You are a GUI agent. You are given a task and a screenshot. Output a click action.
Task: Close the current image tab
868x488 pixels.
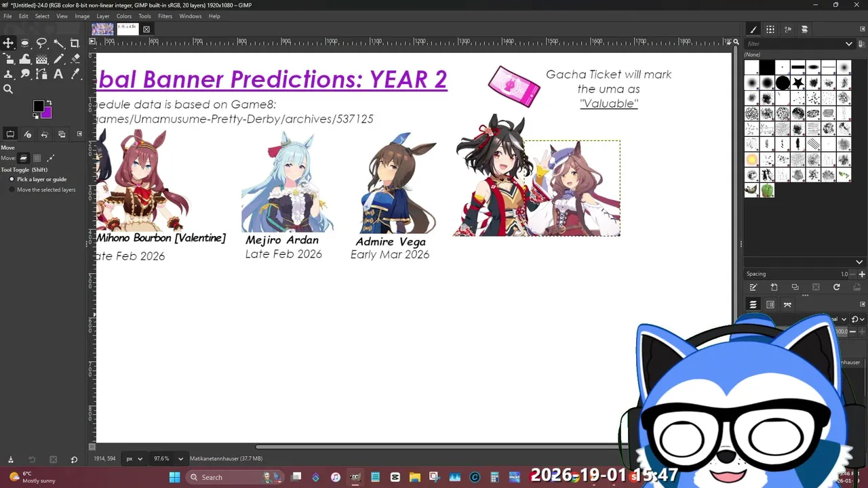(x=146, y=29)
